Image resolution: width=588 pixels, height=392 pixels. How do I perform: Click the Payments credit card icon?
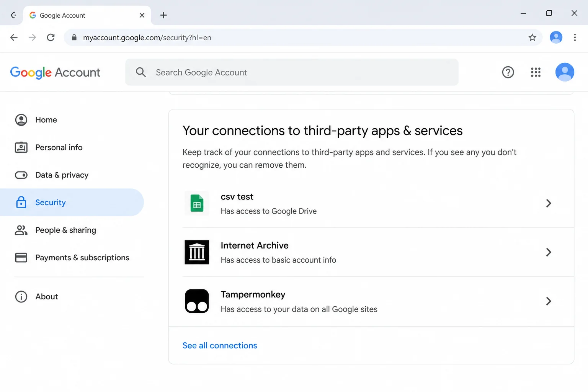pos(21,258)
